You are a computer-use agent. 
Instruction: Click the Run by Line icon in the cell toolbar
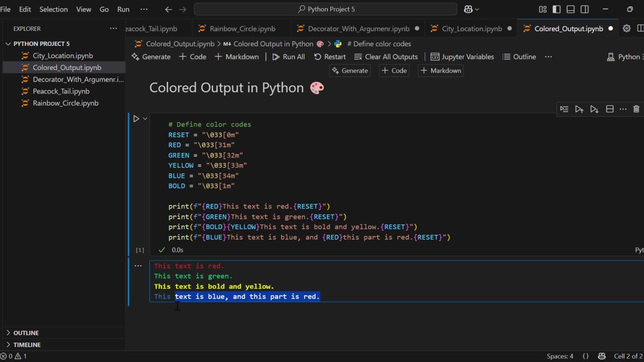coord(564,109)
